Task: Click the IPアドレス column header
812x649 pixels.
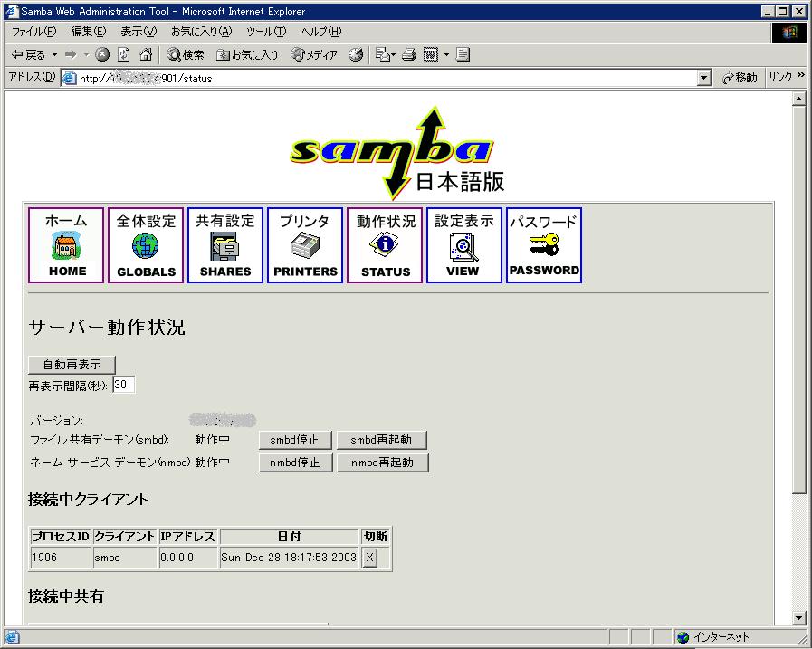Action: pyautogui.click(x=188, y=537)
